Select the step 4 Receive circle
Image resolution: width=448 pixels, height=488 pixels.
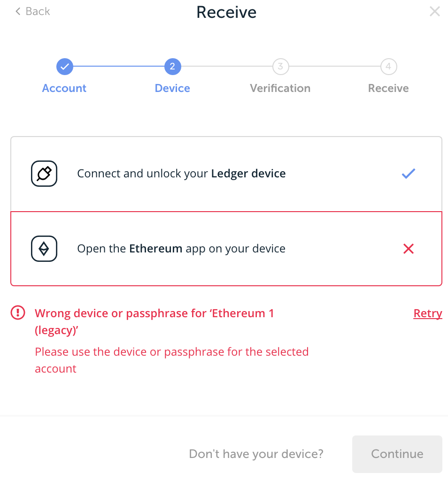point(388,66)
